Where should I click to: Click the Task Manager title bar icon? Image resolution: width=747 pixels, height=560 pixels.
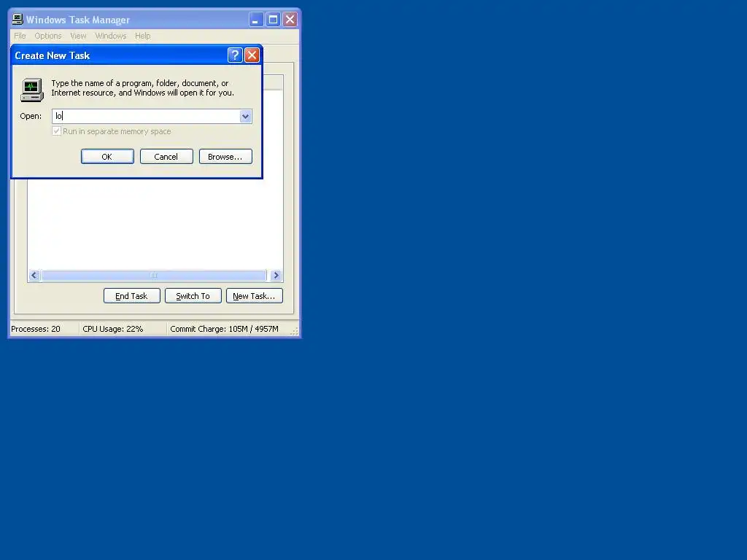tap(18, 19)
